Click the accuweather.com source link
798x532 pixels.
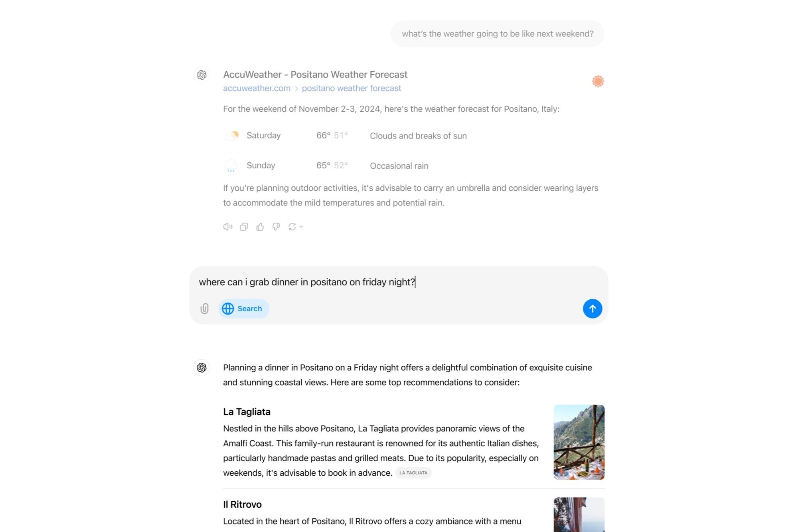[257, 88]
